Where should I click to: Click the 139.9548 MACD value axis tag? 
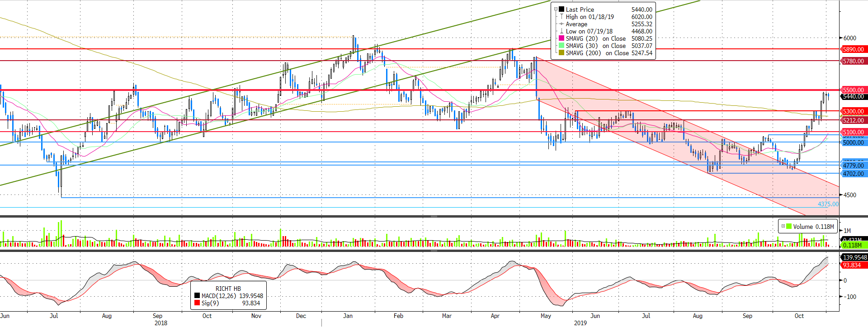coord(854,257)
